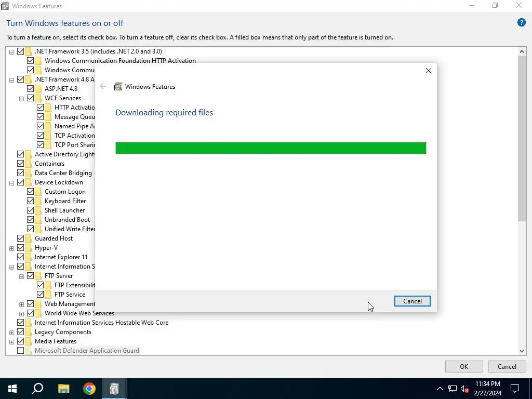Expand the Media Features node
Screen dimensions: 532x399
pyautogui.click(x=11, y=342)
